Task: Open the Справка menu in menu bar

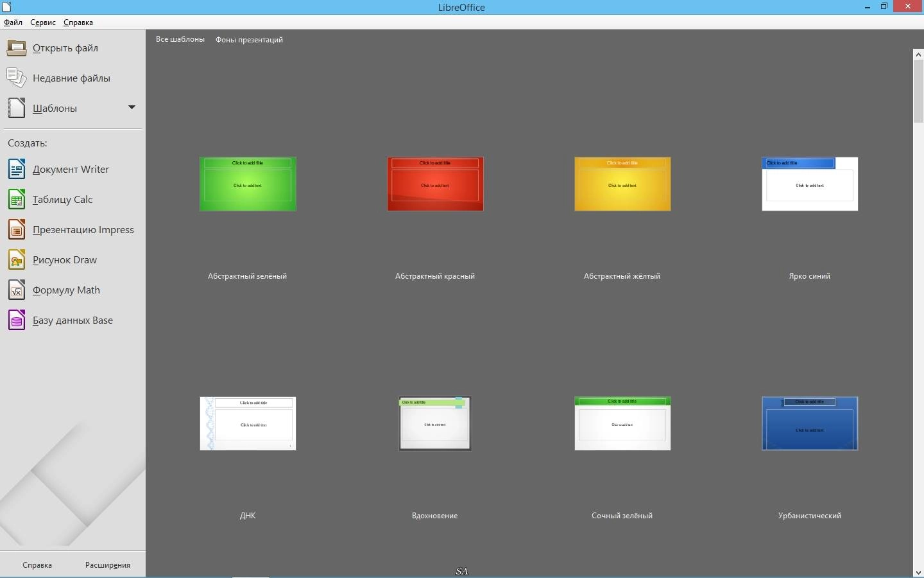Action: [78, 22]
